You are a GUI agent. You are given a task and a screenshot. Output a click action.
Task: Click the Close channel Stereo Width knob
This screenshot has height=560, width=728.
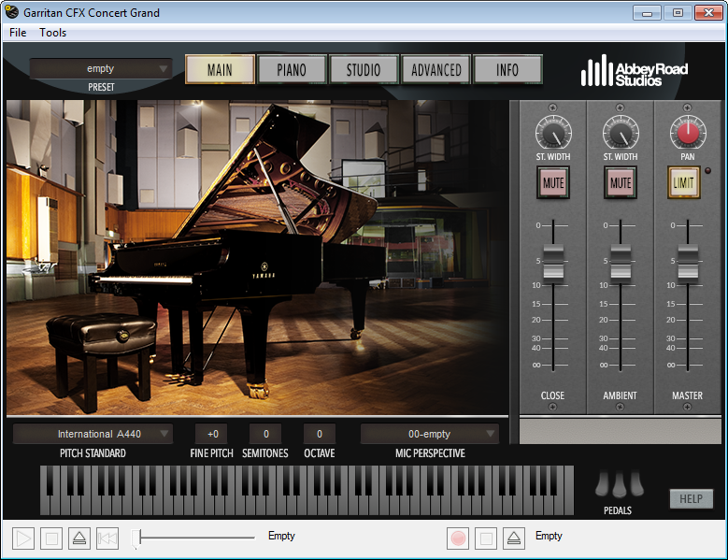[x=553, y=133]
